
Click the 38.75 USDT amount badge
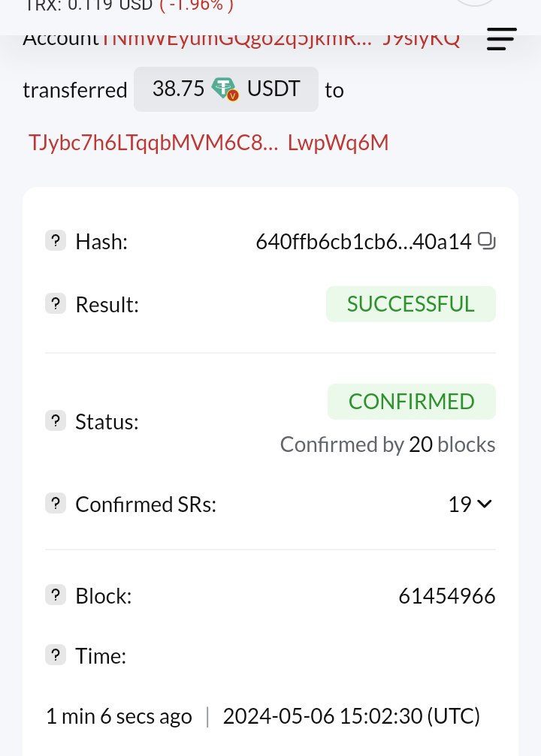click(x=225, y=89)
